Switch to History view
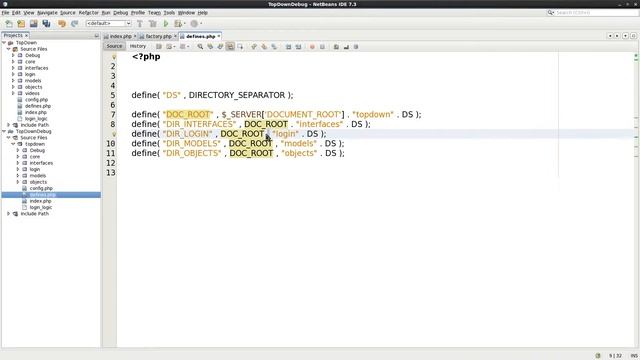The height and width of the screenshot is (360, 640). tap(138, 46)
